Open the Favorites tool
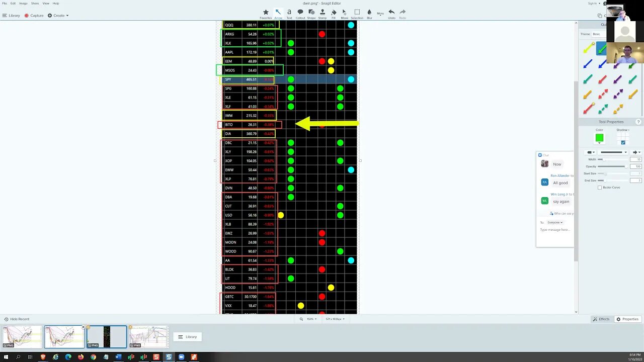 [x=266, y=14]
